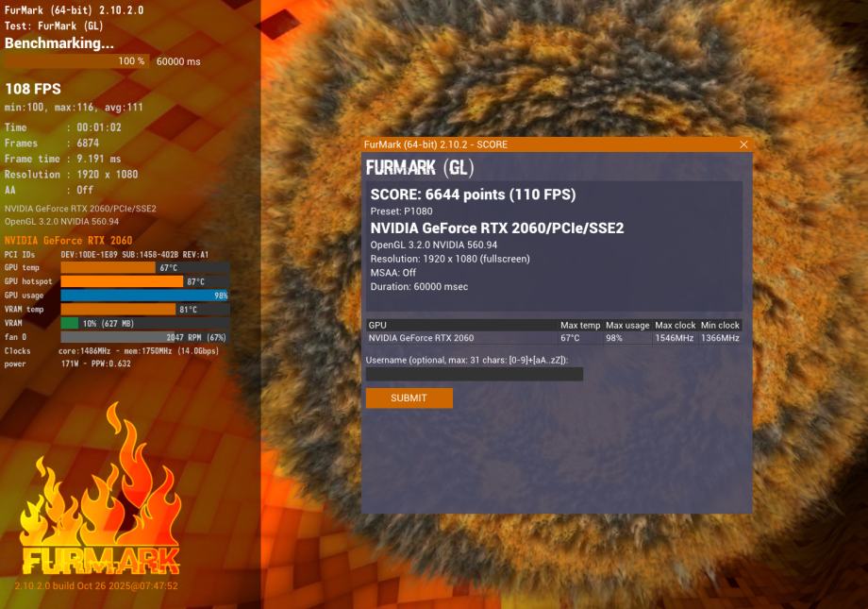Click the 'SCORE: 6644 points (110 FPS)' text
This screenshot has height=609, width=868.
click(474, 195)
